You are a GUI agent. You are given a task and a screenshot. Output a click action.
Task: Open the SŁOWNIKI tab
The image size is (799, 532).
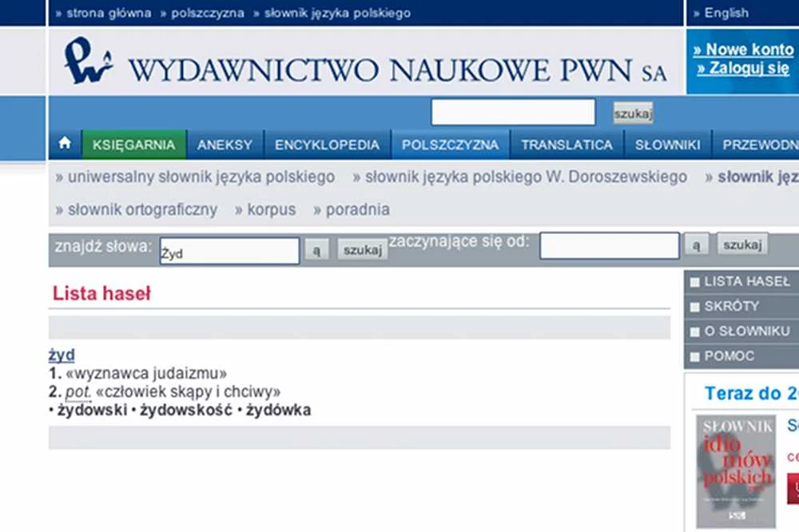(x=667, y=145)
